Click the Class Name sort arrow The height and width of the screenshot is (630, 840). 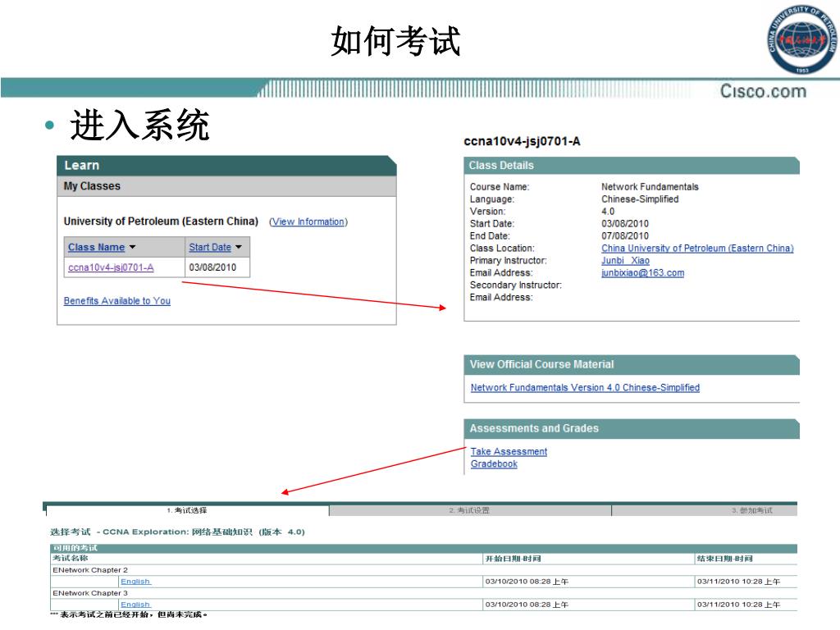point(132,247)
